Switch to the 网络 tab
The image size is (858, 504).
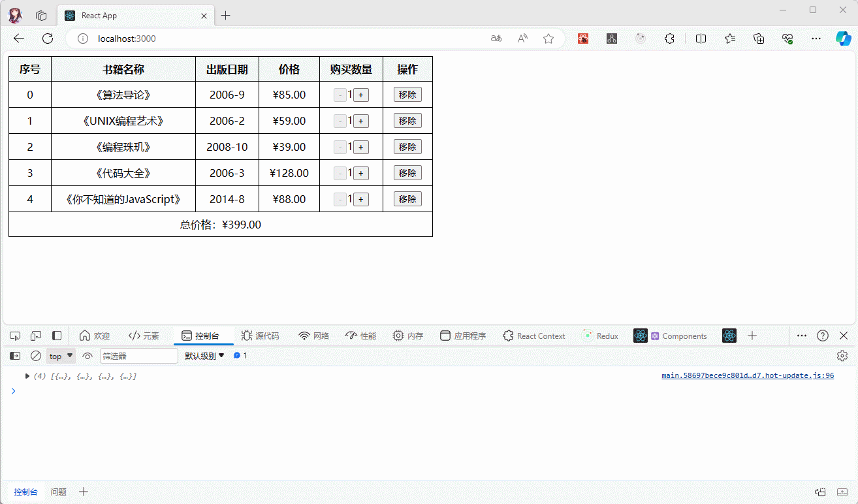click(x=314, y=336)
